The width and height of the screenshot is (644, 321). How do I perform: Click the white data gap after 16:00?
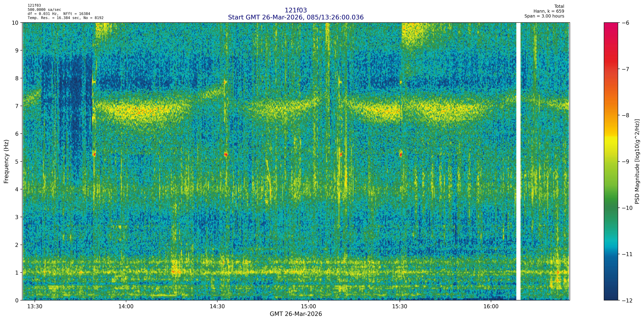518,162
